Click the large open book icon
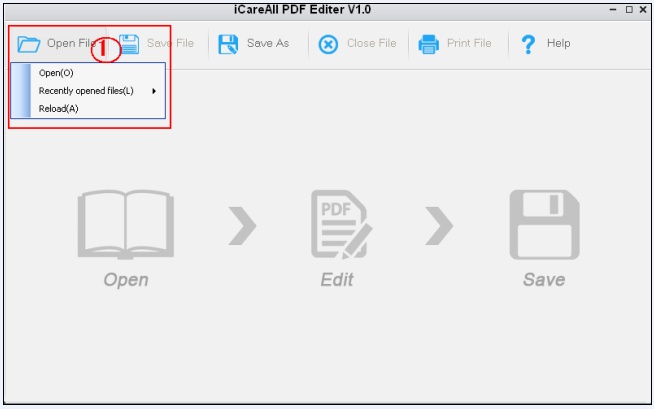The width and height of the screenshot is (654, 409). (x=126, y=224)
